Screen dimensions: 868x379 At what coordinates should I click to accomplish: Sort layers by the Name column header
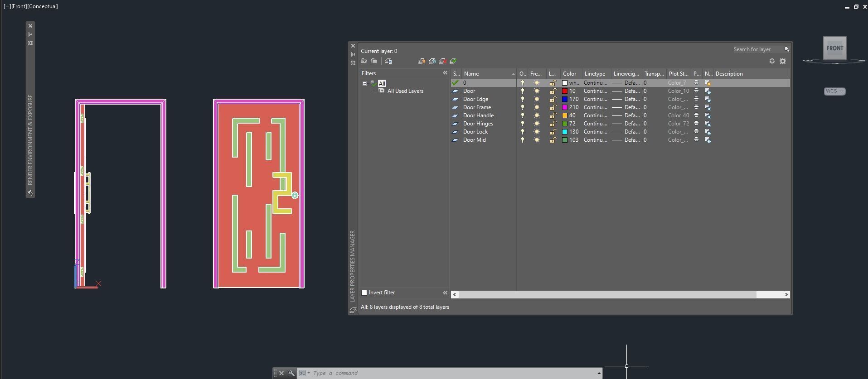(x=489, y=74)
